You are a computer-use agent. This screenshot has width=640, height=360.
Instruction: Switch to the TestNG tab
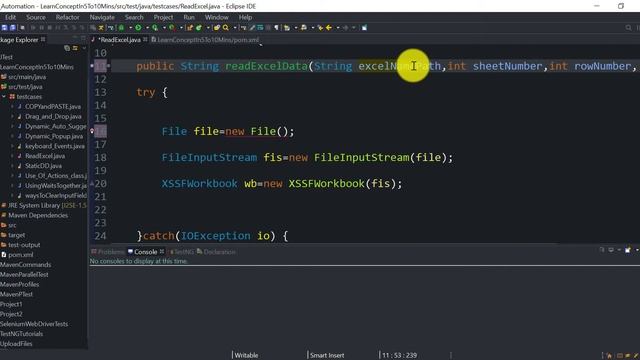[x=182, y=252]
